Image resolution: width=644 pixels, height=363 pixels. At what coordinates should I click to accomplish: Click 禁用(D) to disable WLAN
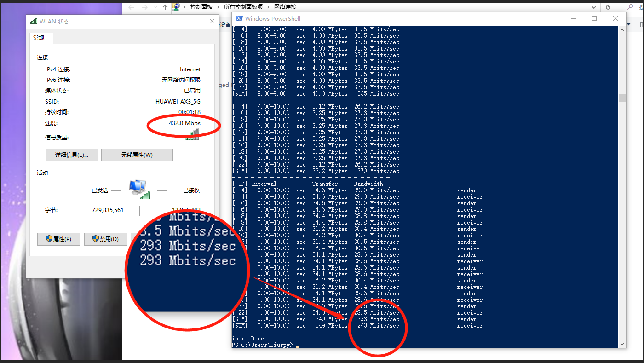[x=106, y=239]
